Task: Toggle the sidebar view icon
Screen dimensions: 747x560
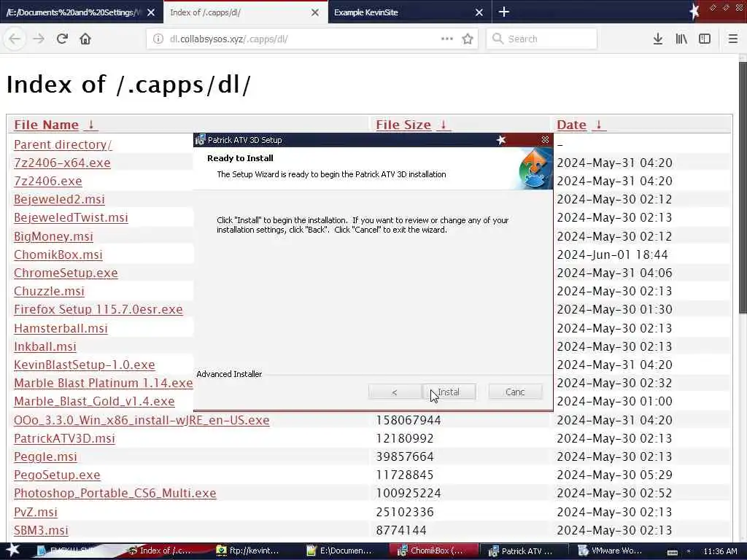Action: coord(705,39)
